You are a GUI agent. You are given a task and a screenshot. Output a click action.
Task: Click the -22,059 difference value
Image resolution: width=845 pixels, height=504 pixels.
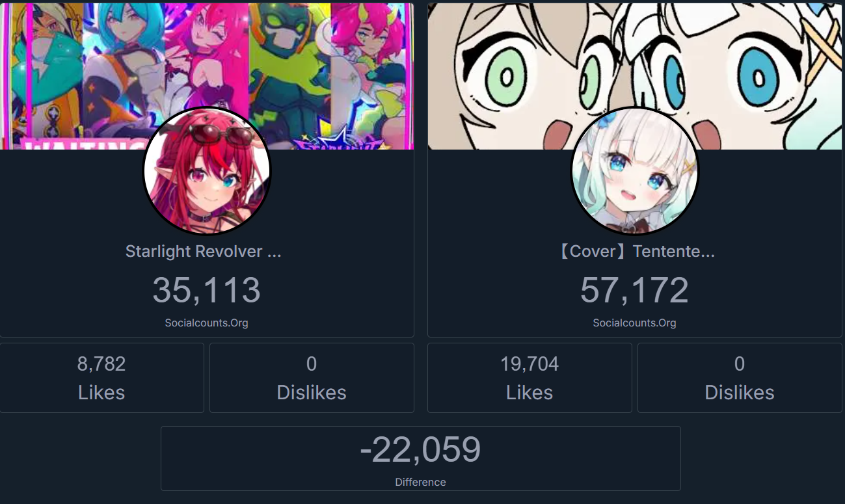(x=420, y=449)
